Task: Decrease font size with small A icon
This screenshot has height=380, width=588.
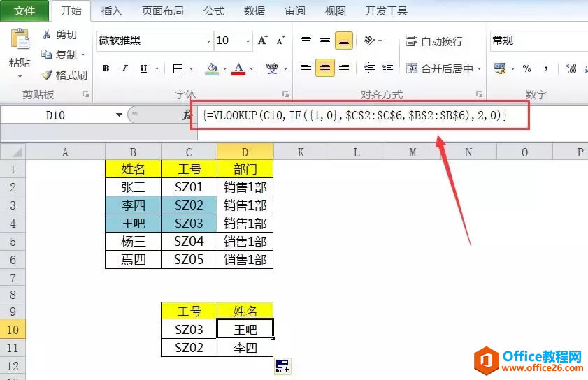Action: click(x=281, y=40)
